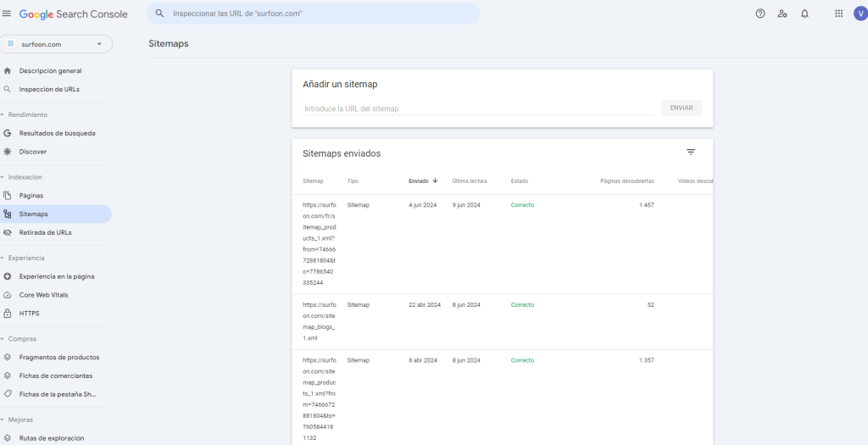Click the help question mark icon

click(760, 14)
